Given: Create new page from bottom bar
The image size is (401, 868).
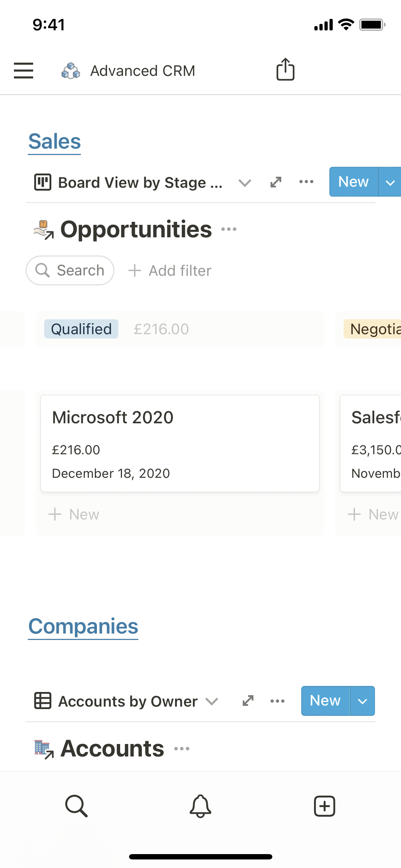Looking at the screenshot, I should (x=324, y=806).
